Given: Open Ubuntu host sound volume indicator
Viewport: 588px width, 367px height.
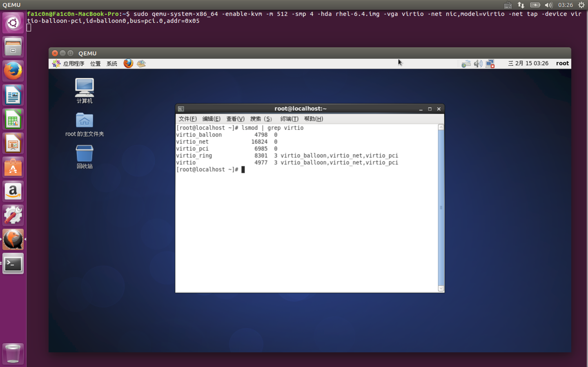Looking at the screenshot, I should tap(548, 5).
